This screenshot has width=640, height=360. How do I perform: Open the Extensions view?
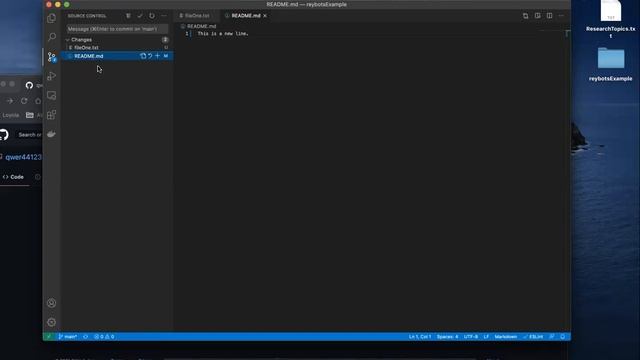pos(51,115)
